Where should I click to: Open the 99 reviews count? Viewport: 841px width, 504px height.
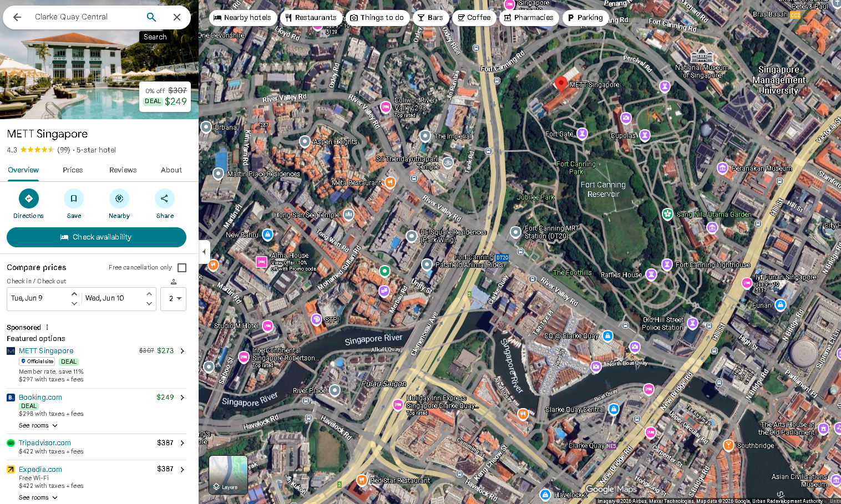pos(64,150)
